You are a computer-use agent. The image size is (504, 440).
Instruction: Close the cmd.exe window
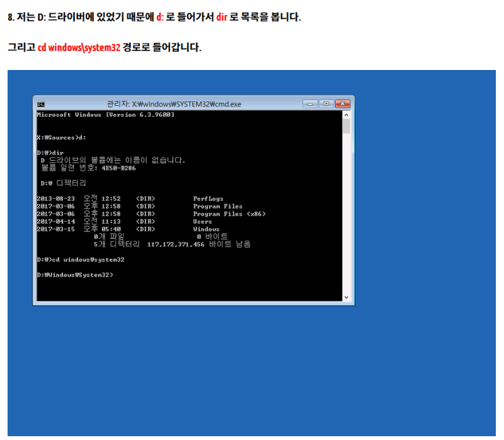point(342,103)
